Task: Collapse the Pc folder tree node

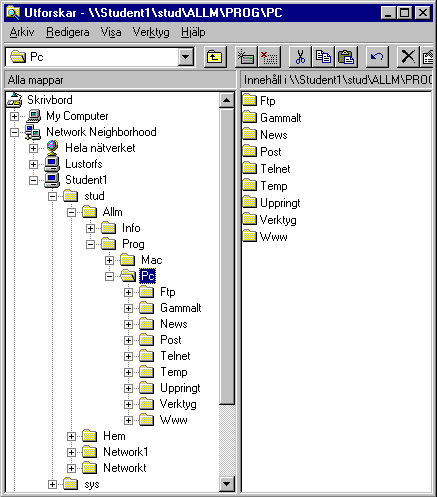Action: coord(109,276)
